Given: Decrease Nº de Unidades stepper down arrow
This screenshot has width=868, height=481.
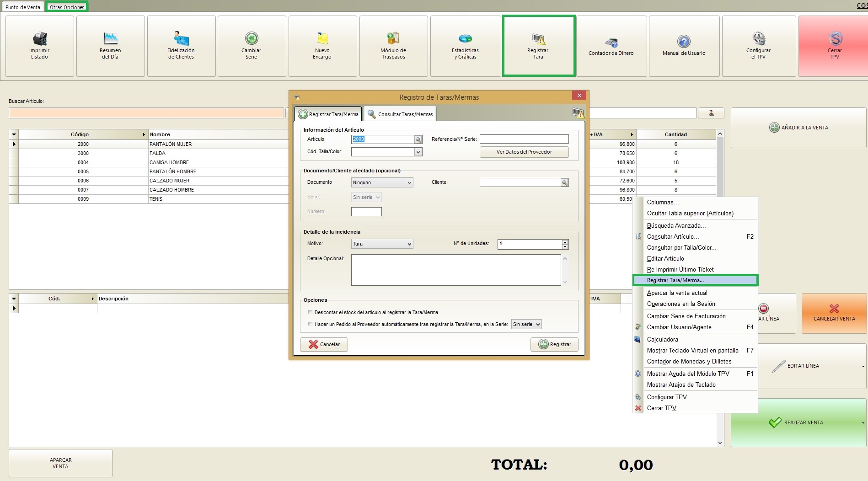Looking at the screenshot, I should tap(565, 246).
